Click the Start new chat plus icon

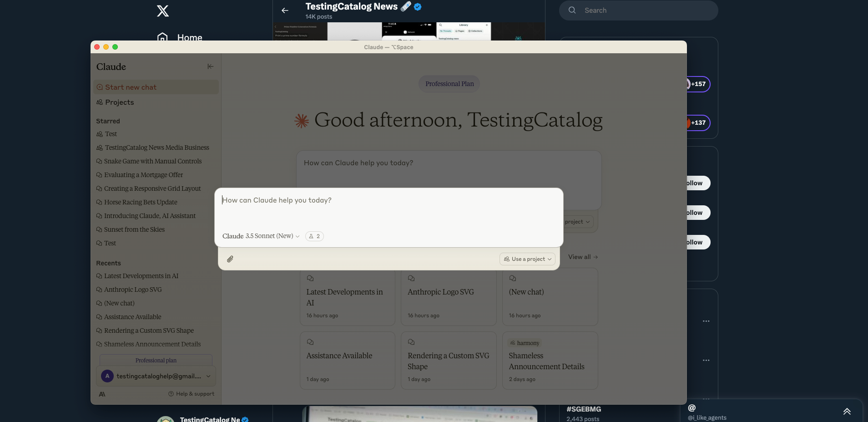click(100, 87)
